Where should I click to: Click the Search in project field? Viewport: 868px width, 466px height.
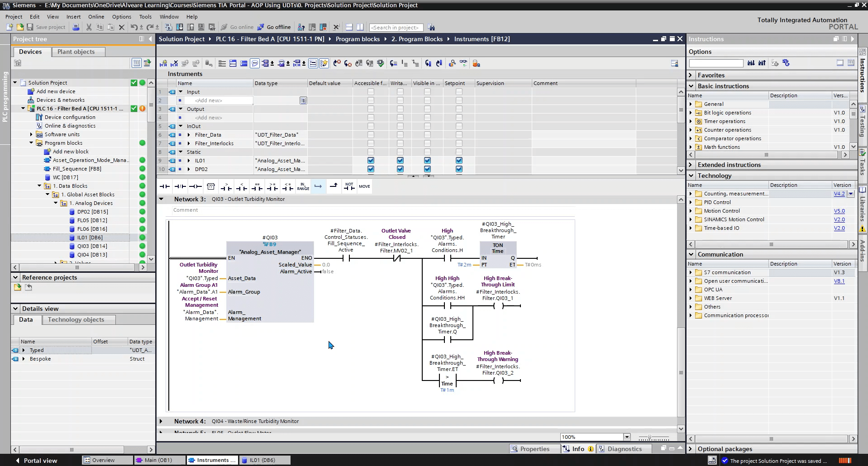(x=396, y=28)
